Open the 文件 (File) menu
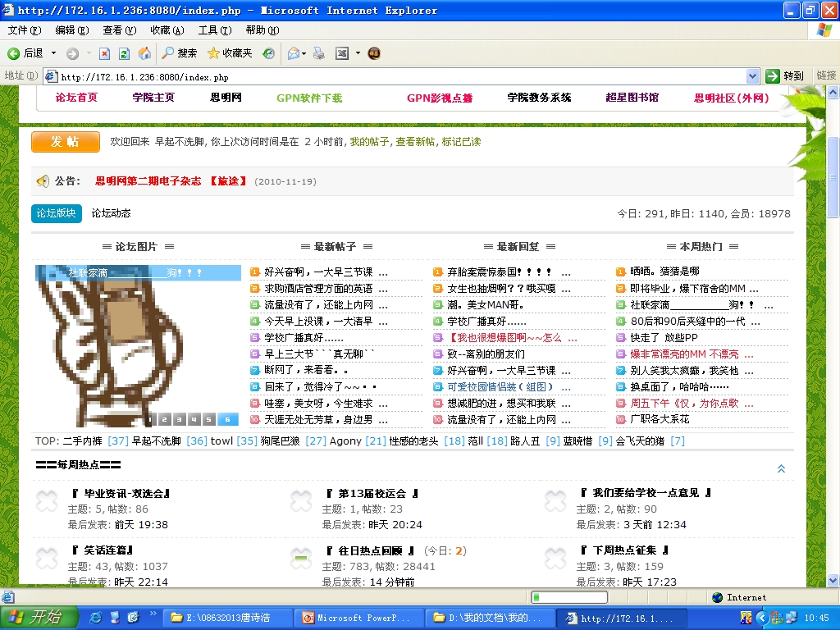Screen dimensions: 840x630 pyautogui.click(x=24, y=30)
